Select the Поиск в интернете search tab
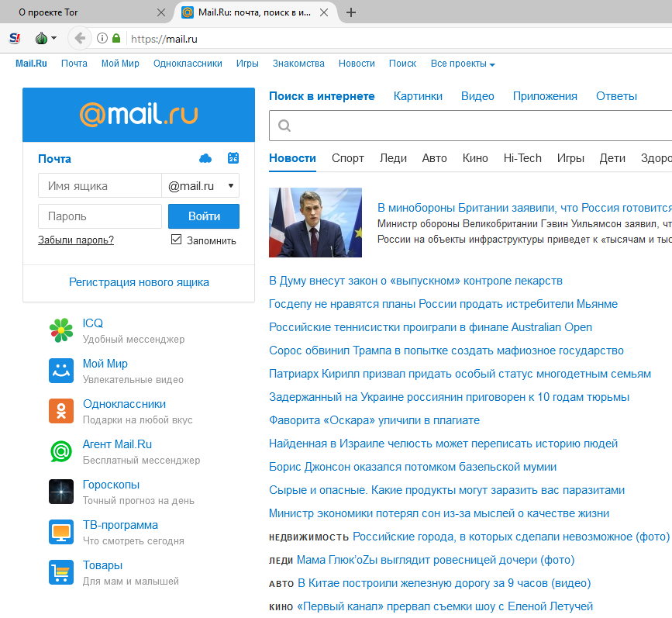 coord(322,96)
